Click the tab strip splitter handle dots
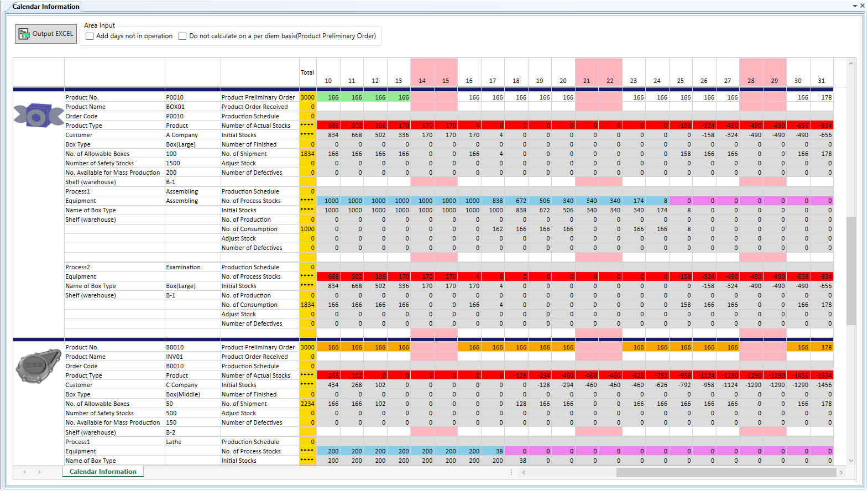This screenshot has width=868, height=491. click(511, 472)
